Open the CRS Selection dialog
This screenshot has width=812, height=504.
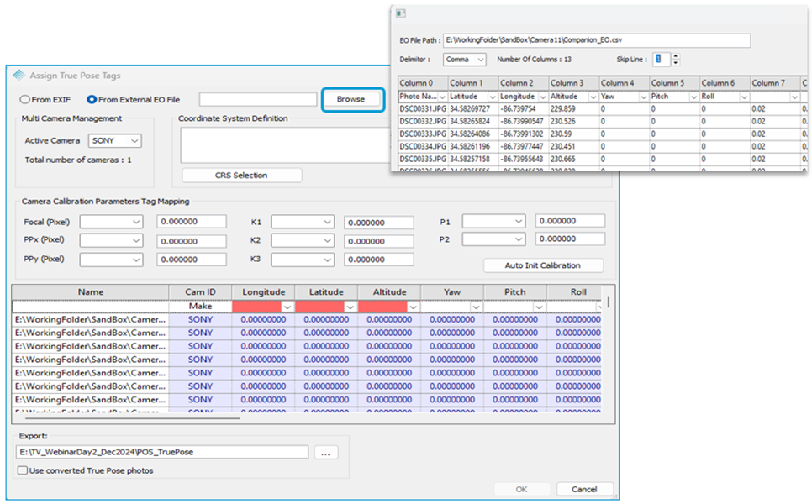click(241, 176)
